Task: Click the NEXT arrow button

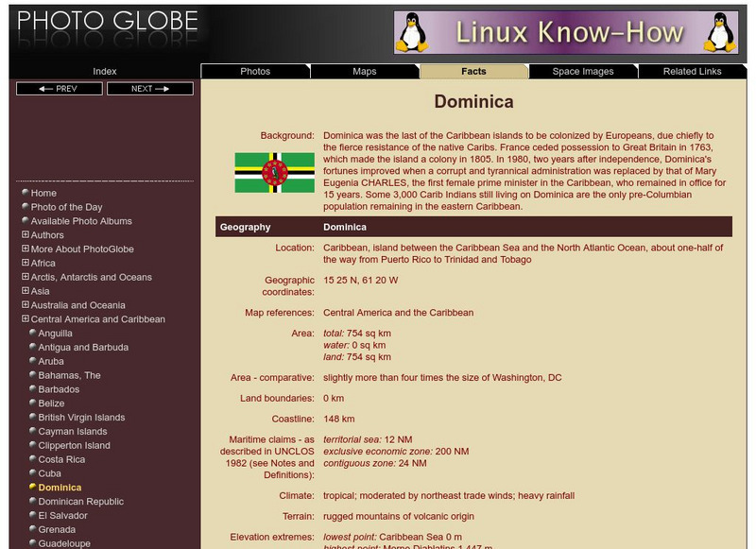Action: tap(149, 89)
